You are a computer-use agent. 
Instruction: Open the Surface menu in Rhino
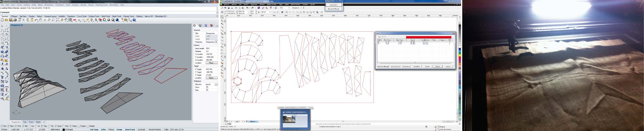pyautogui.click(x=27, y=5)
